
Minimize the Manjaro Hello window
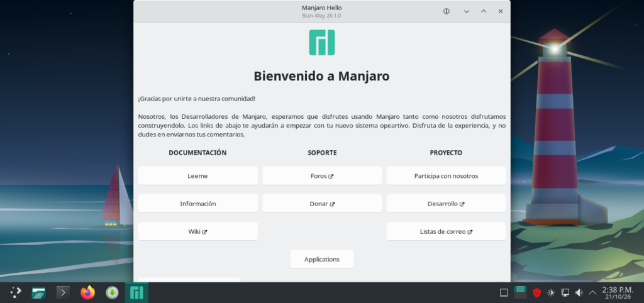[467, 11]
